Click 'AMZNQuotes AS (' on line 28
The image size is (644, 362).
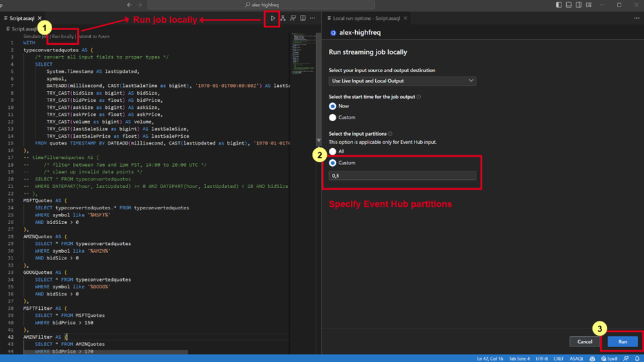tap(45, 237)
